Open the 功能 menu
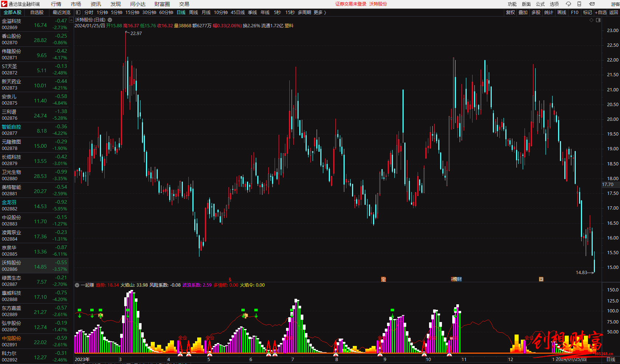Image resolution: width=620 pixels, height=364 pixels. click(x=512, y=4)
